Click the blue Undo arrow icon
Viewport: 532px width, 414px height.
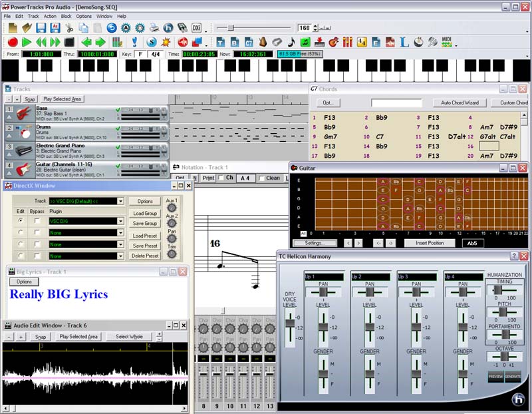point(112,28)
